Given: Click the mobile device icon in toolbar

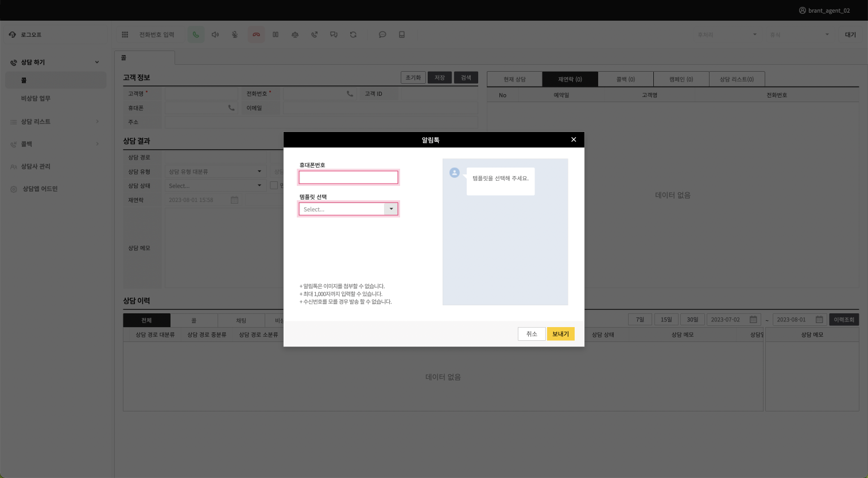Looking at the screenshot, I should click(x=402, y=35).
